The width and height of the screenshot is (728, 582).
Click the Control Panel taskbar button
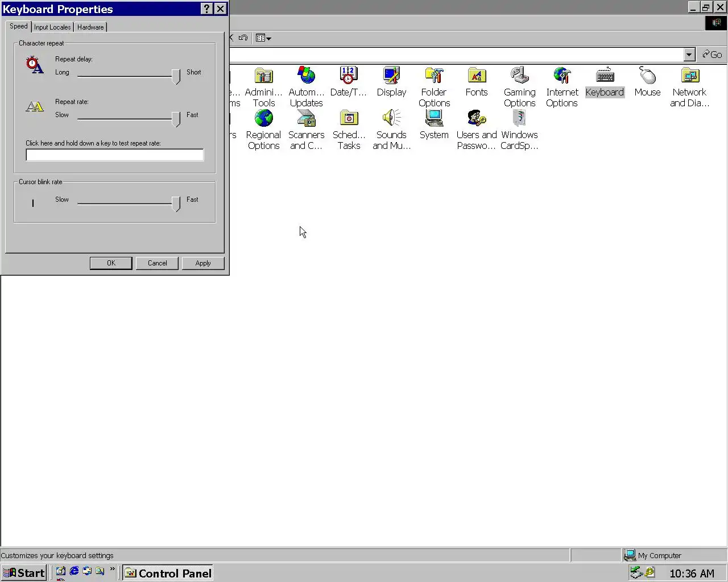[168, 573]
